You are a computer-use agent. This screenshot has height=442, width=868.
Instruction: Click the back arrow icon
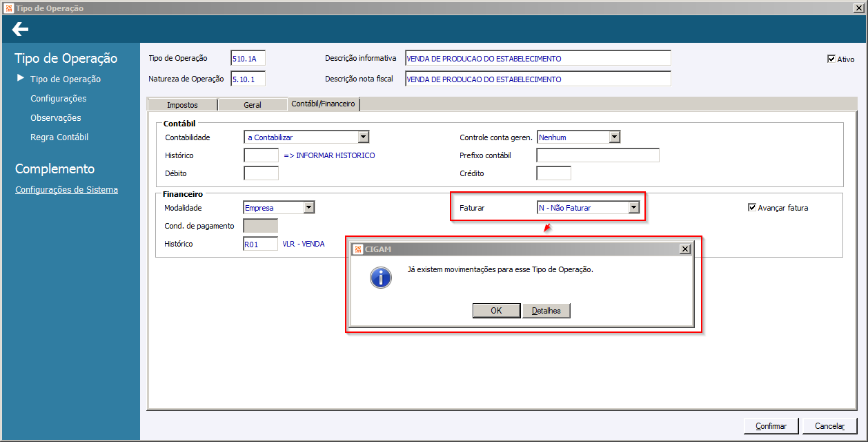point(20,29)
